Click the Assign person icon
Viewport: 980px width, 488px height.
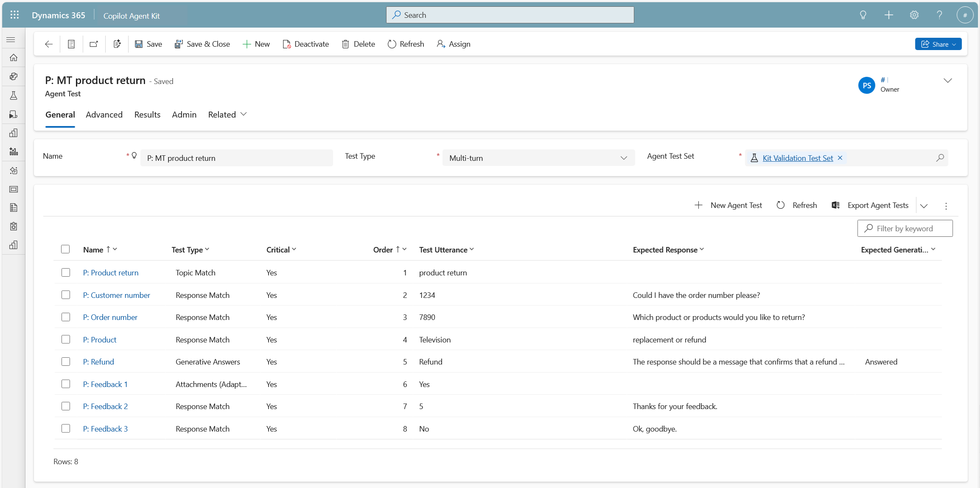pyautogui.click(x=441, y=44)
